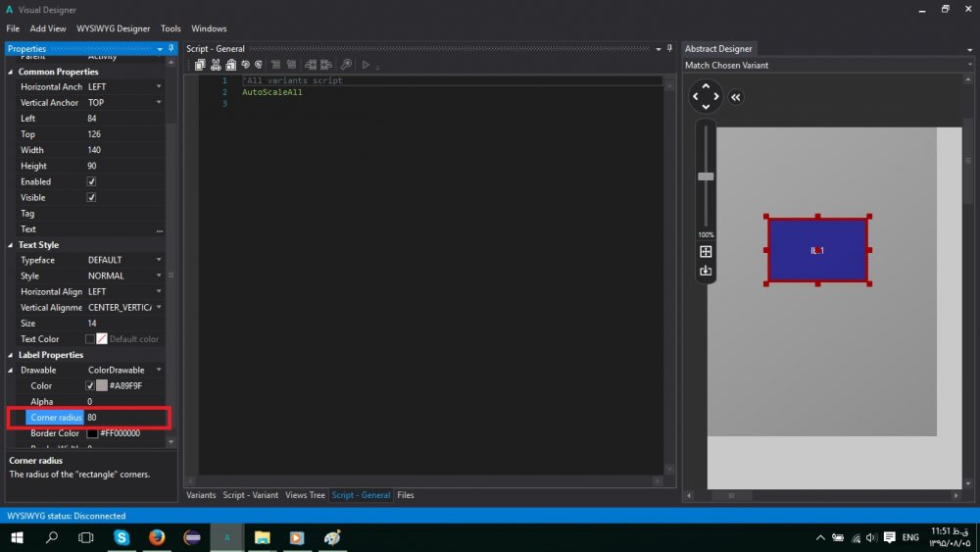Open Firefox from the taskbar
980x552 pixels.
(x=157, y=537)
